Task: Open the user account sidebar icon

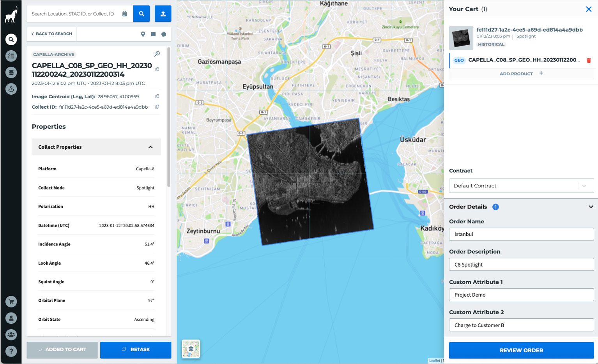Action: (11, 318)
